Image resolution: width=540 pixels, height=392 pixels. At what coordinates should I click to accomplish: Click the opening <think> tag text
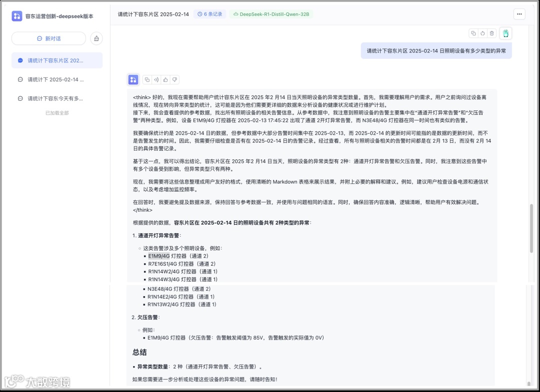142,97
